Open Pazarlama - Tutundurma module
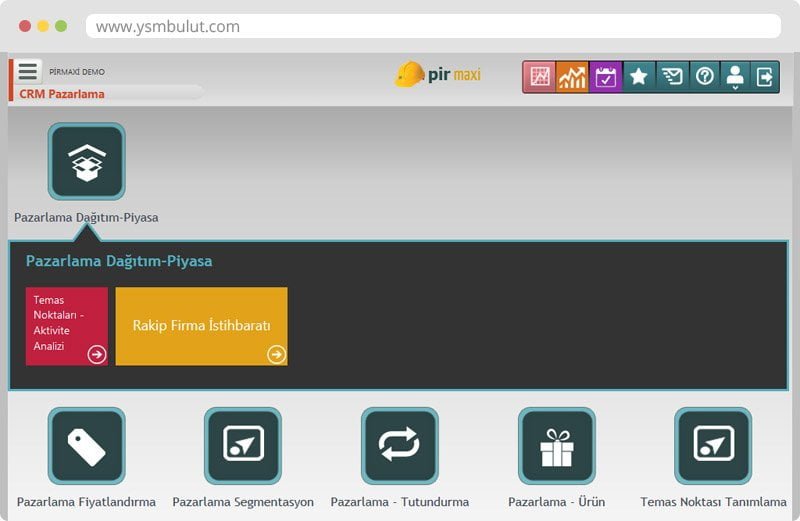The height and width of the screenshot is (521, 800). [400, 446]
